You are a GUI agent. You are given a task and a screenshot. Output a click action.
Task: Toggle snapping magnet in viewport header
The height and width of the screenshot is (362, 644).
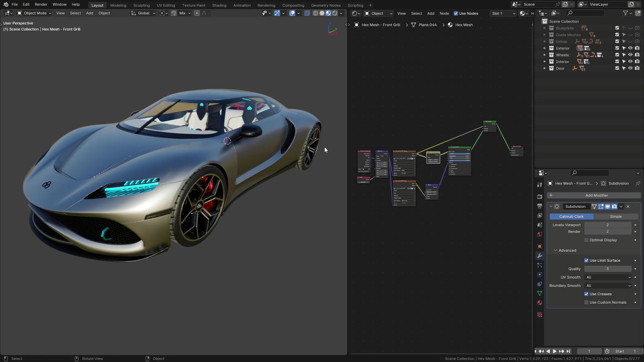[174, 13]
